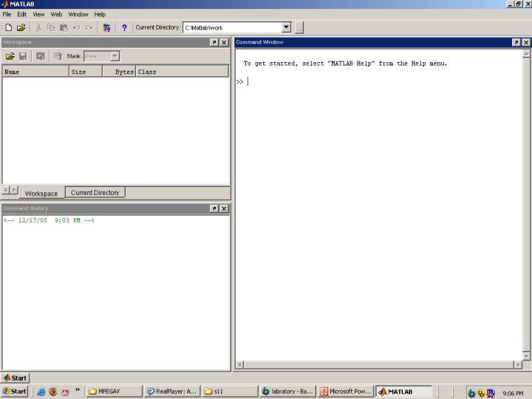This screenshot has width=532, height=399.
Task: Close the Workspace panel
Action: click(224, 42)
